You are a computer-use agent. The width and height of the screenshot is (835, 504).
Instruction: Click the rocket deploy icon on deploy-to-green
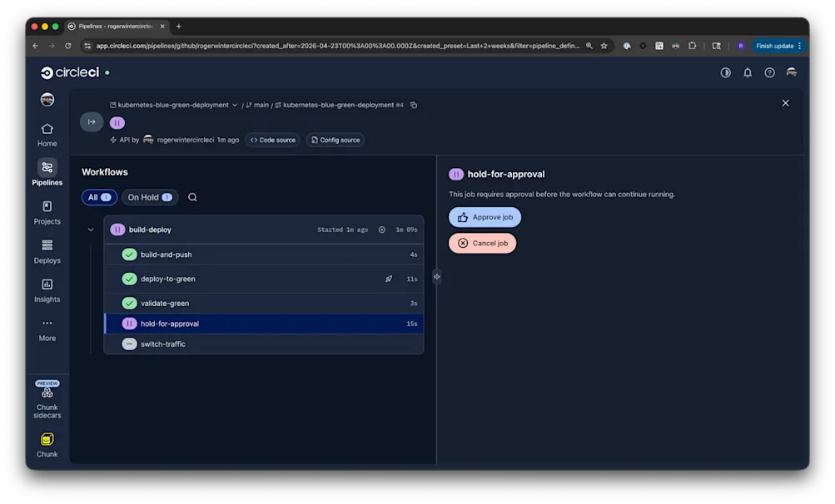click(389, 279)
